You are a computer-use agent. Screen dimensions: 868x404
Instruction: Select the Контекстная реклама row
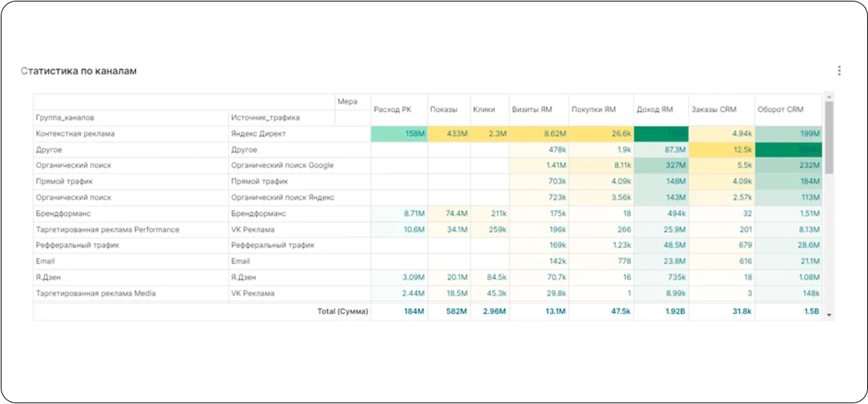coord(75,133)
